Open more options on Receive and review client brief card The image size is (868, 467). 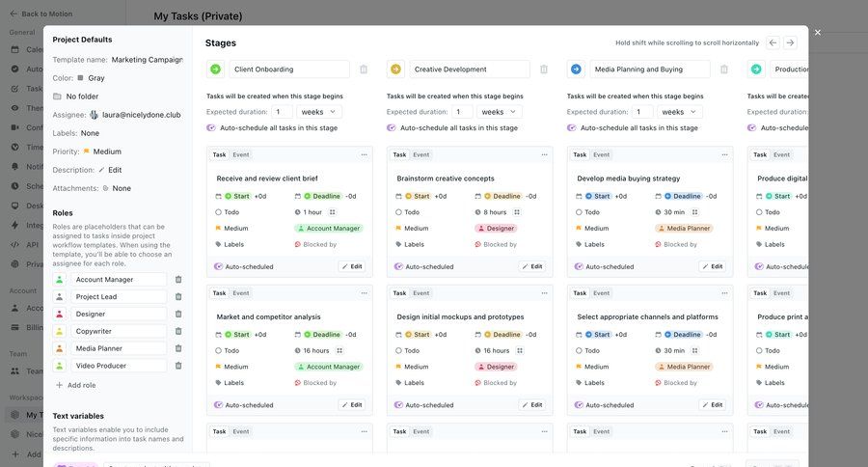pyautogui.click(x=365, y=154)
